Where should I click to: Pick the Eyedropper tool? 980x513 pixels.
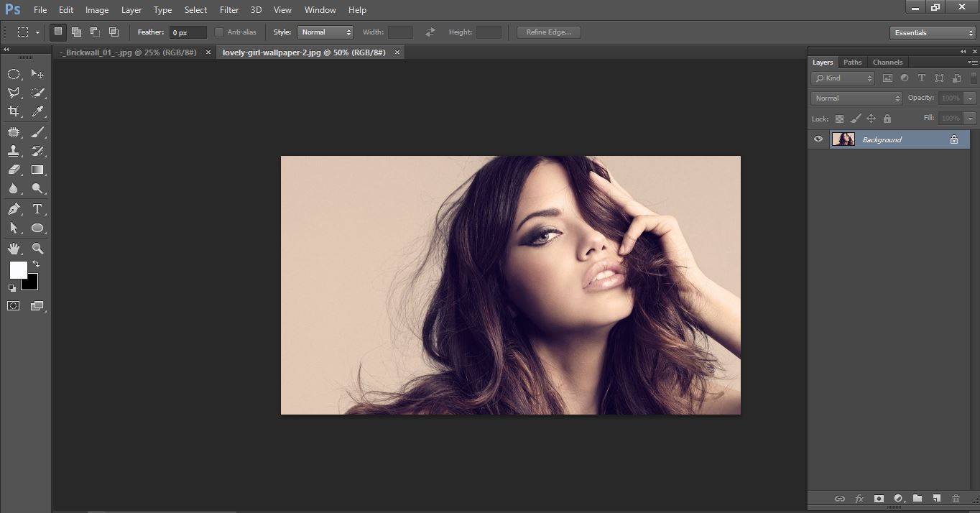coord(37,111)
